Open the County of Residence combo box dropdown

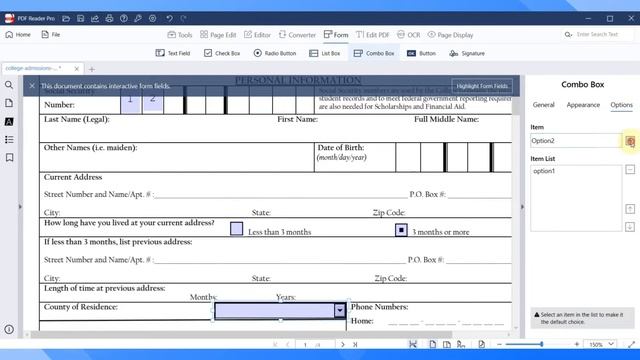point(340,311)
